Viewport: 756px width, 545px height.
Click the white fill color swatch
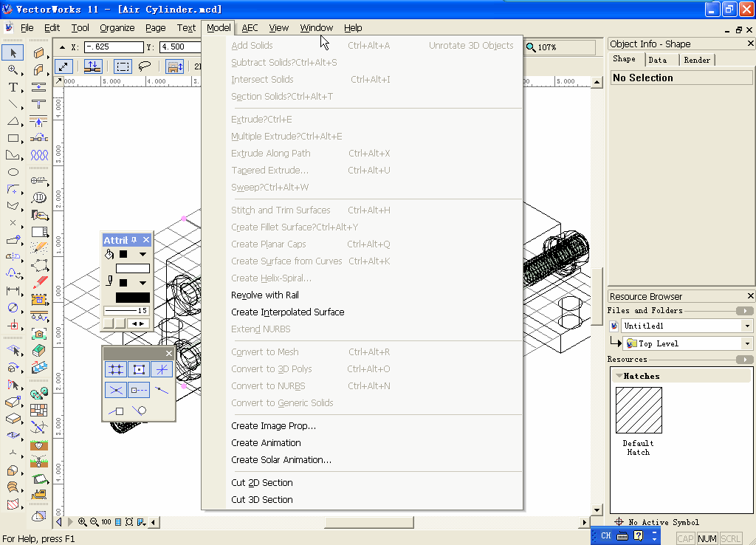click(133, 269)
